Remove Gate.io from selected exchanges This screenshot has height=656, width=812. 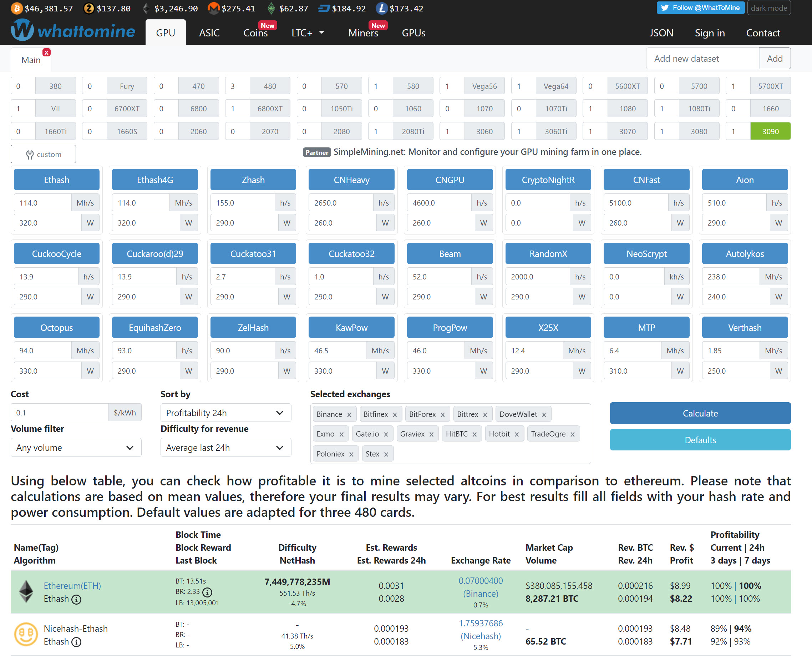pos(386,434)
